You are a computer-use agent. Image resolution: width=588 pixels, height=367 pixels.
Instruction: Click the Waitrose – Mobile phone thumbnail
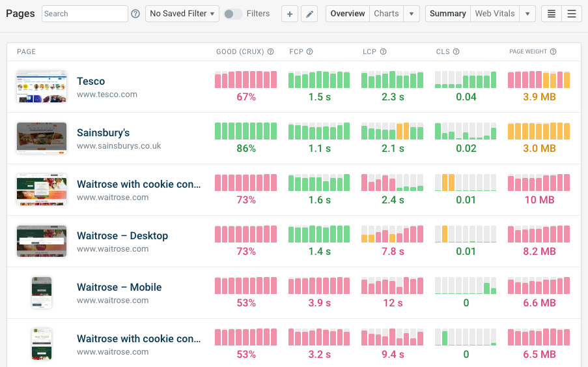[42, 293]
